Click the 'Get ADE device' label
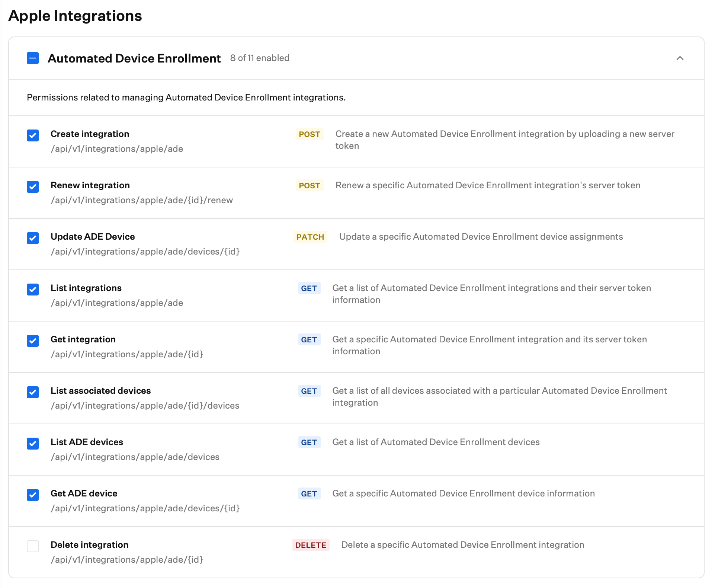This screenshot has width=715, height=588. tap(84, 493)
